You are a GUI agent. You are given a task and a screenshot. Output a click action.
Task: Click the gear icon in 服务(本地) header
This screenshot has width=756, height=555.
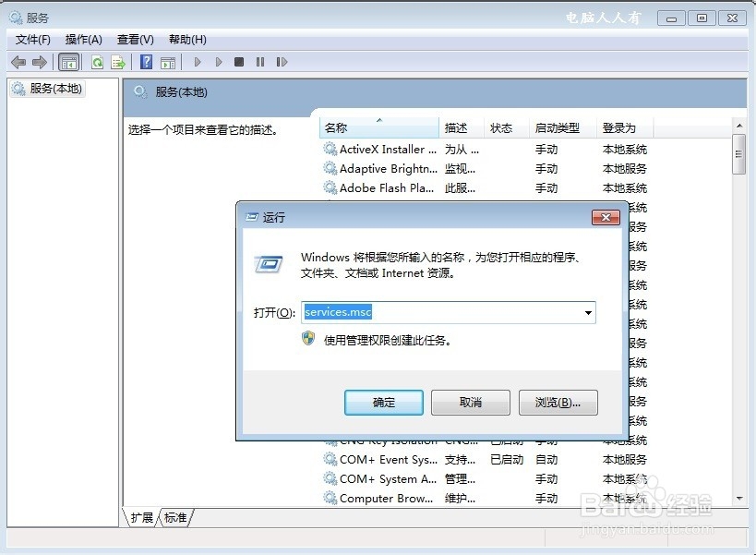click(140, 91)
